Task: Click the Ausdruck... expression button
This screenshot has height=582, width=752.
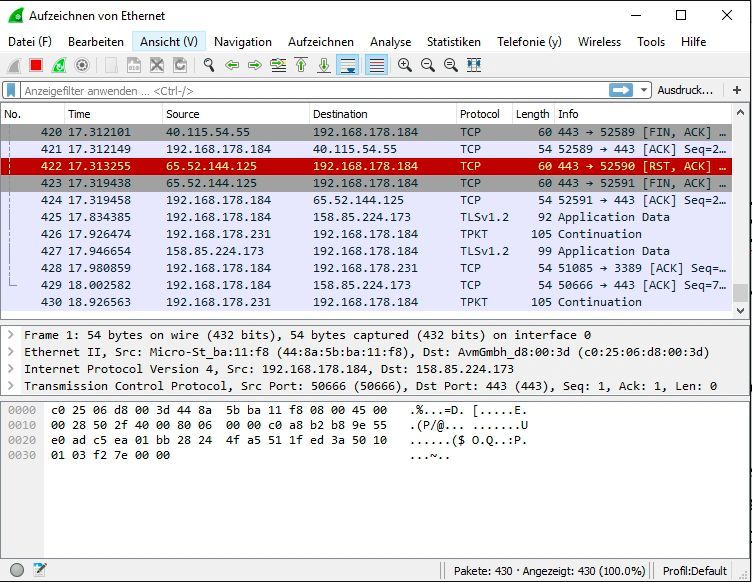Action: (x=685, y=90)
